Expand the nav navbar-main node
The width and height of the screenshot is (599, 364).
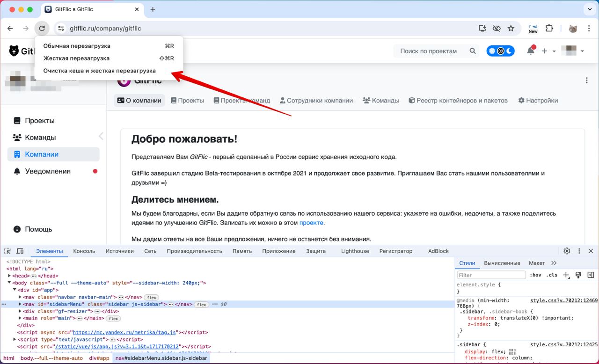click(20, 297)
